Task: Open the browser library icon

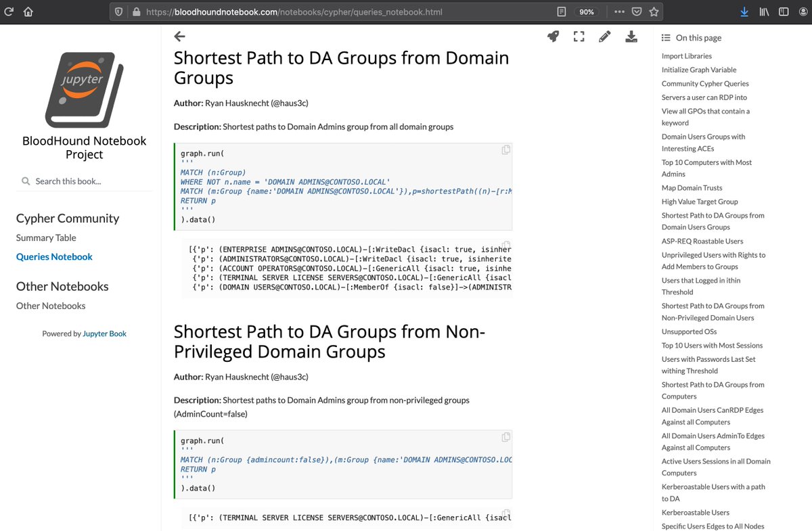Action: [x=764, y=11]
